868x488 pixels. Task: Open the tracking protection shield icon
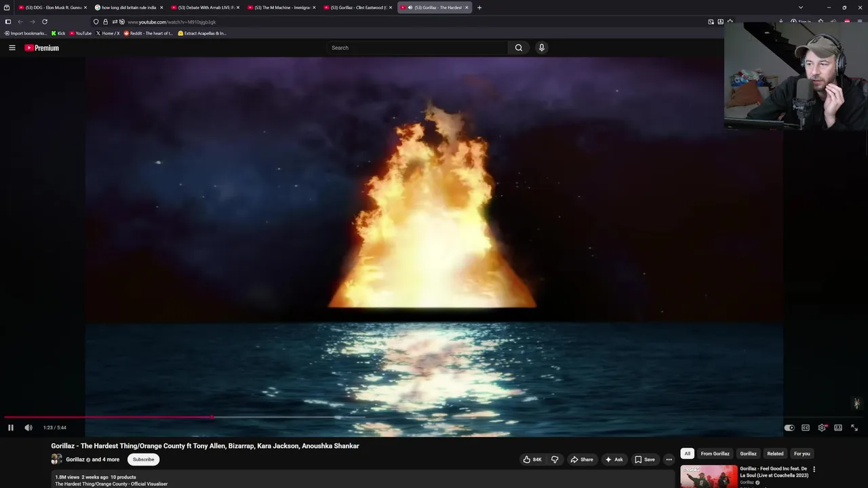(96, 22)
